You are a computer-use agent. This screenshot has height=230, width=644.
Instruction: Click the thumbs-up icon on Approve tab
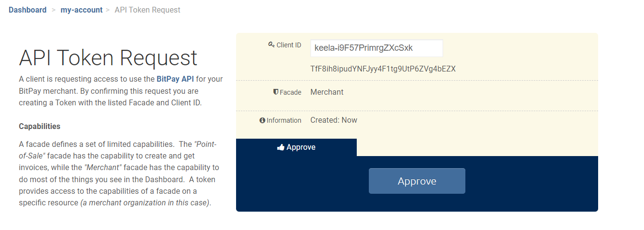pos(280,147)
